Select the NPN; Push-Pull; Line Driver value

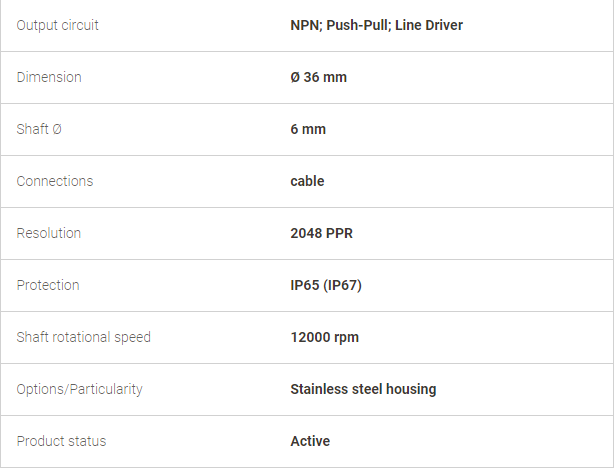pos(376,25)
